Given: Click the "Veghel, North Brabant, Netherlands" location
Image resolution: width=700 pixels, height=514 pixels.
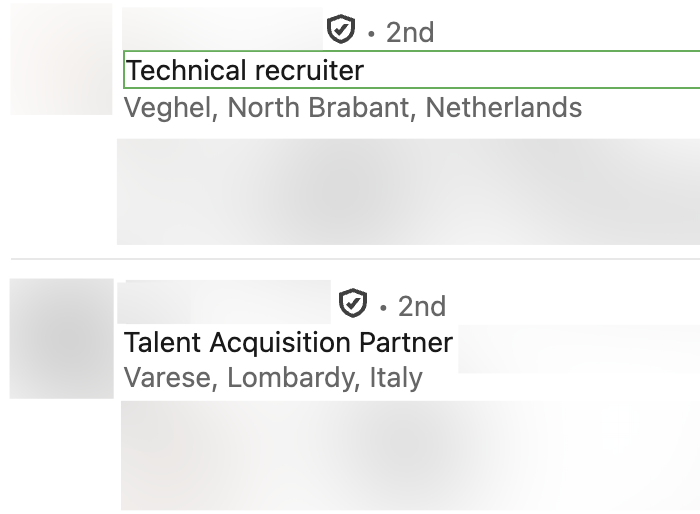Looking at the screenshot, I should pos(353,107).
